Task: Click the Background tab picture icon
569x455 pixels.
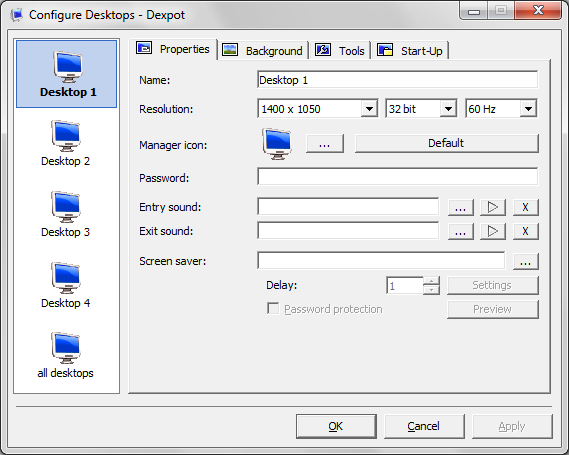Action: pyautogui.click(x=230, y=50)
